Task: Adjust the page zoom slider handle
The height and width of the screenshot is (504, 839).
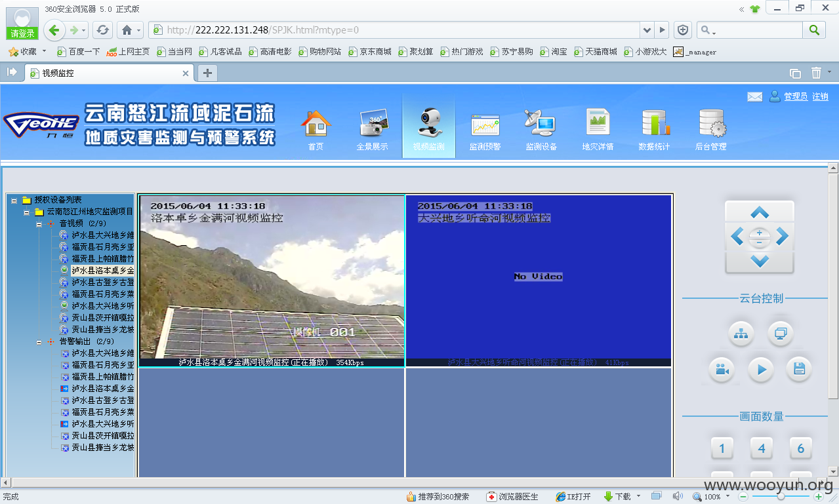Action: pyautogui.click(x=781, y=497)
